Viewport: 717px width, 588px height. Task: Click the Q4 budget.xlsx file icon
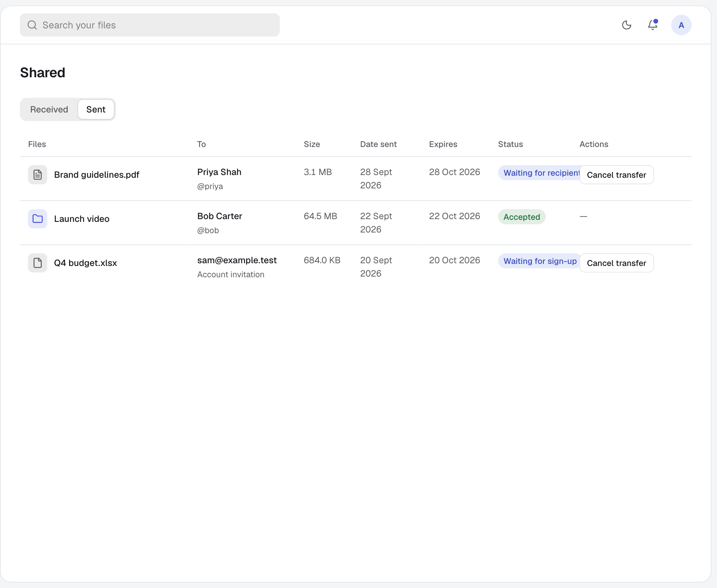coord(38,263)
